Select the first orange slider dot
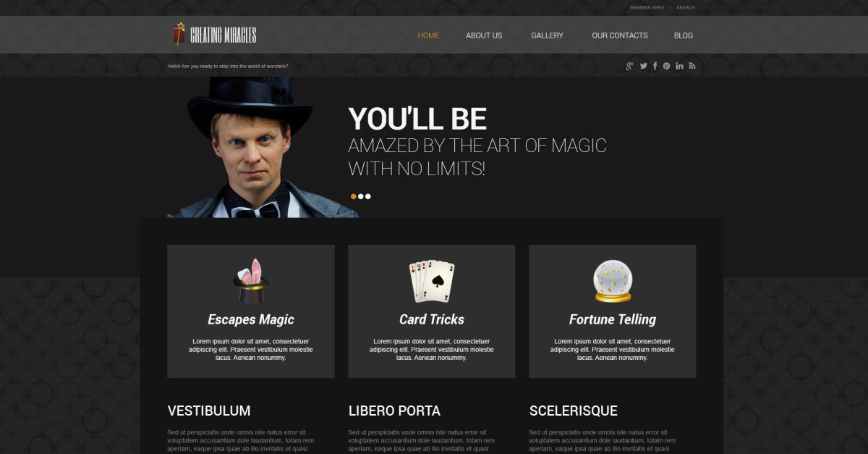This screenshot has width=868, height=454. 354,196
